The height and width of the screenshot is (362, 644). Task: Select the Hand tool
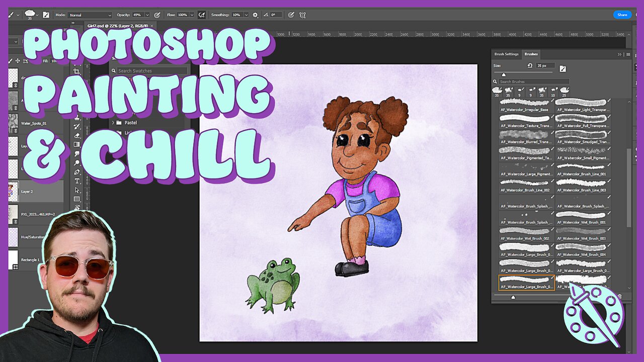point(77,207)
